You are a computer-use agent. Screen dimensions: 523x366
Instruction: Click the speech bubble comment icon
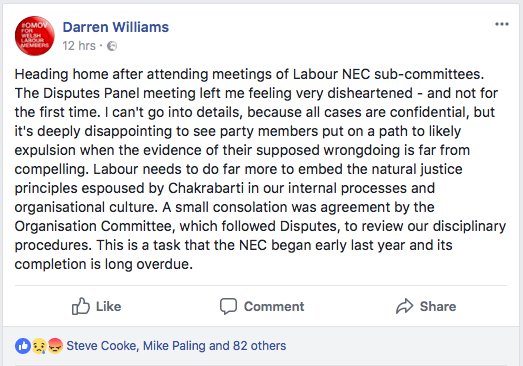click(x=228, y=306)
